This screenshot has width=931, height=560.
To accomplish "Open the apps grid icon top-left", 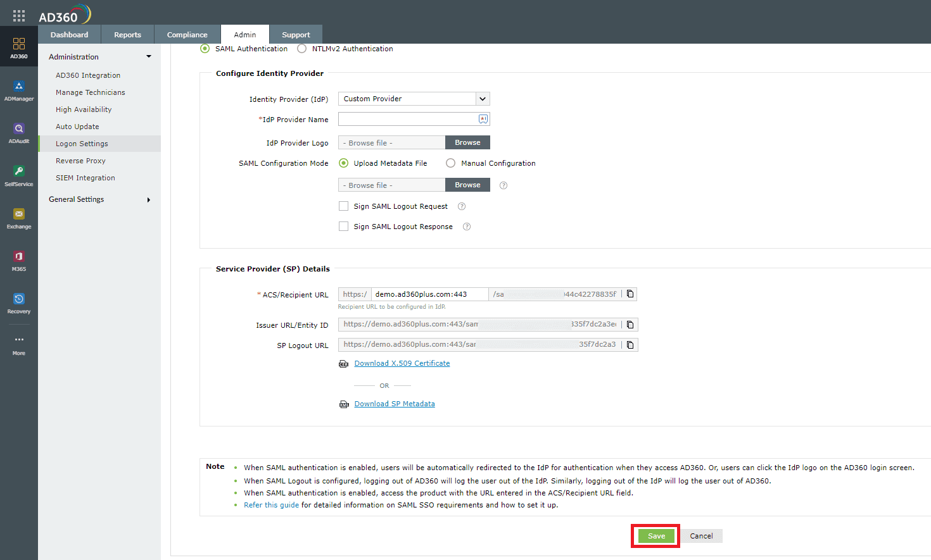I will tap(18, 14).
